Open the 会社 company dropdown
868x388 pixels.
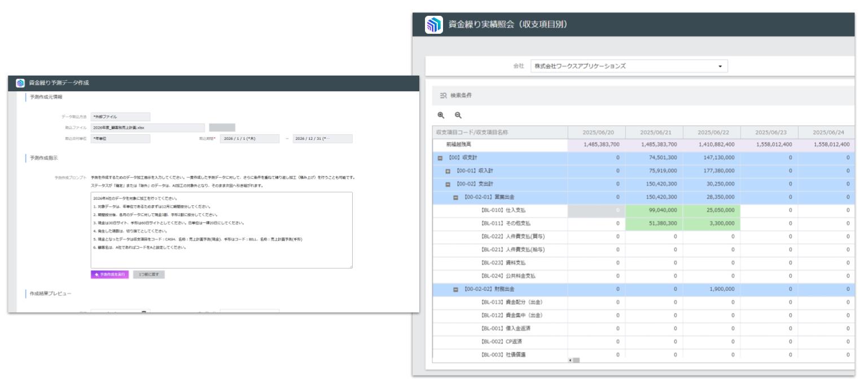pos(629,66)
